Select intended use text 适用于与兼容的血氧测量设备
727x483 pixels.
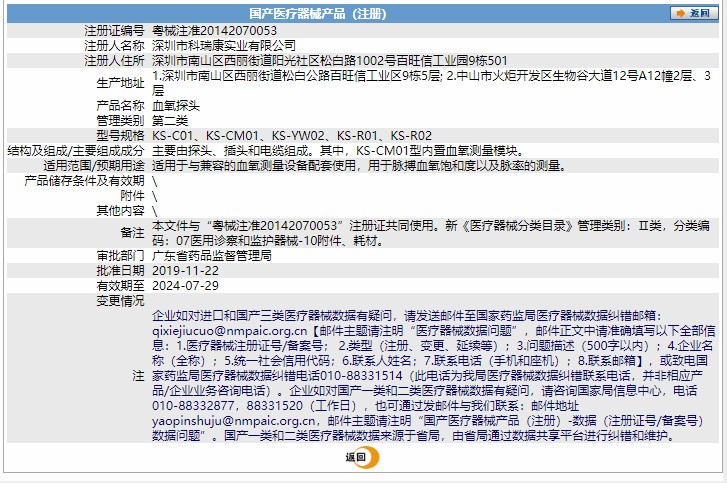pyautogui.click(x=230, y=165)
